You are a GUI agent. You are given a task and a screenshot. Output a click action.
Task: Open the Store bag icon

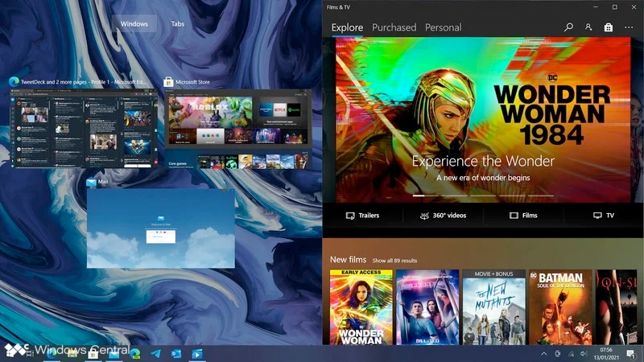tap(609, 27)
